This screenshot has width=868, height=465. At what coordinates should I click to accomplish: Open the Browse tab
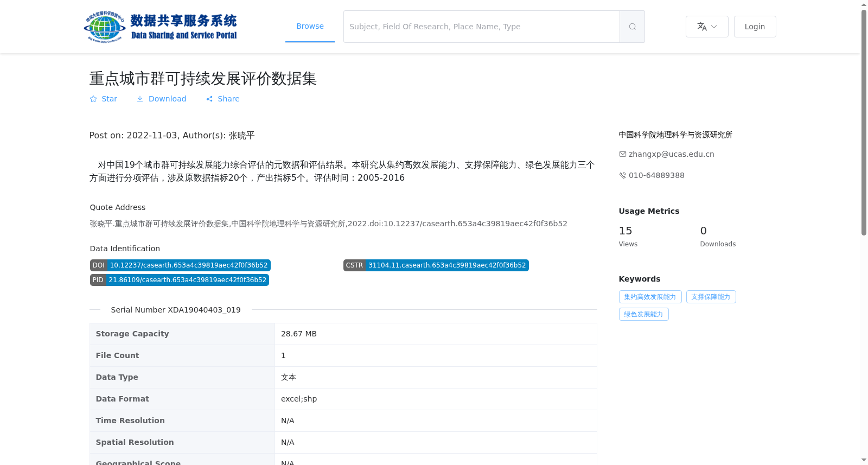click(310, 26)
